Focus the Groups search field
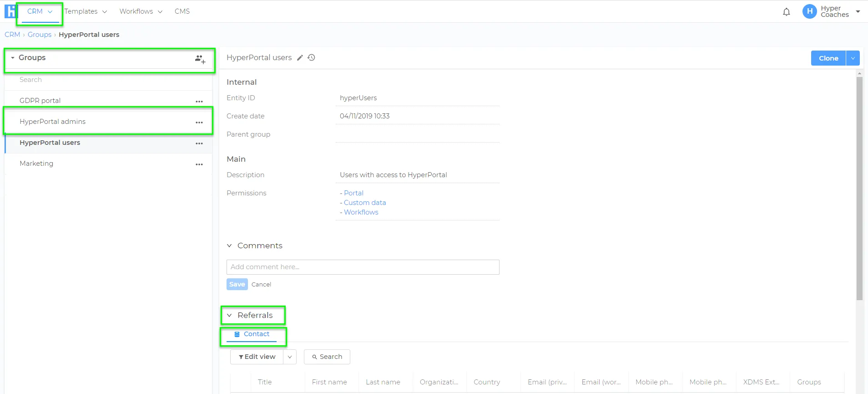 pos(108,80)
